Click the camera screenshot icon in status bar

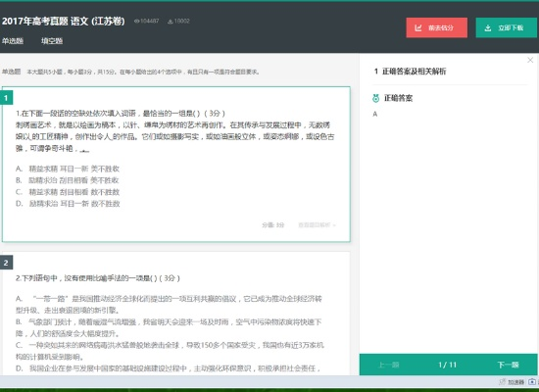click(532, 382)
